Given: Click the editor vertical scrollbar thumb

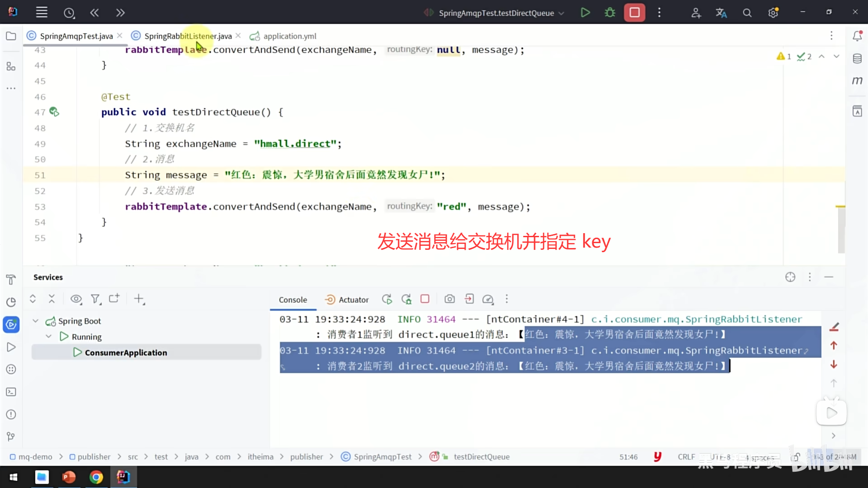Looking at the screenshot, I should pos(841,230).
